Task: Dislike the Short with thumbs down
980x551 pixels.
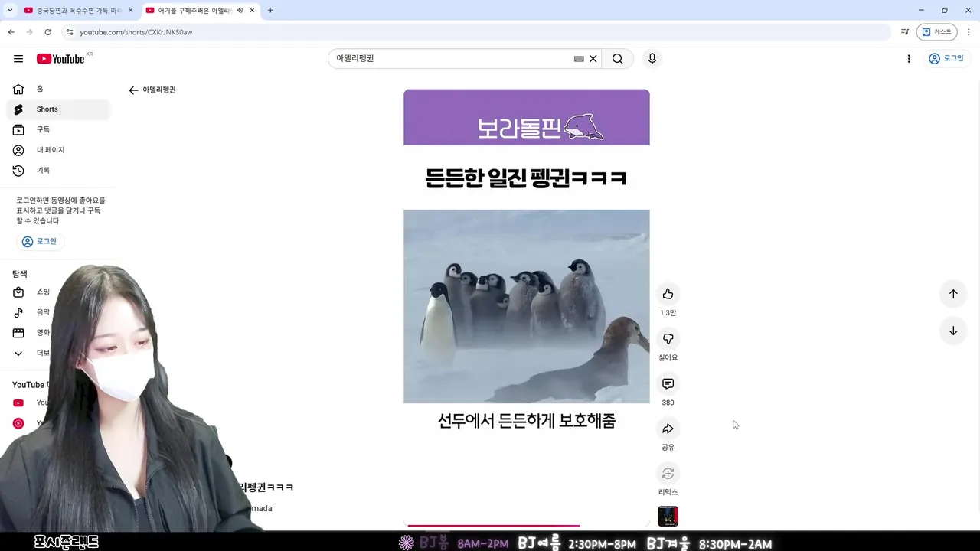Action: pos(668,339)
